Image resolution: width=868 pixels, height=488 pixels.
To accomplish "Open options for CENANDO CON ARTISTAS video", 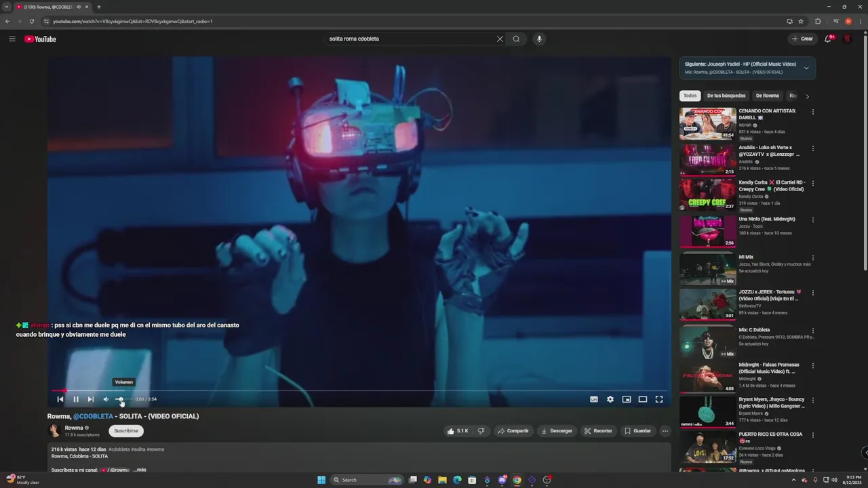I will [x=812, y=112].
